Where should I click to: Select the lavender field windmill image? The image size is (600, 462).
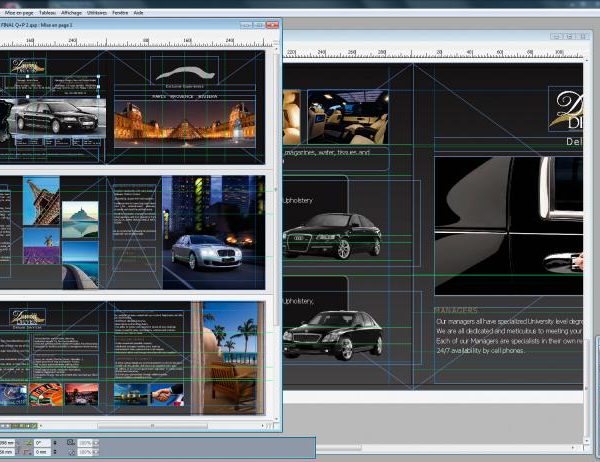(41, 246)
